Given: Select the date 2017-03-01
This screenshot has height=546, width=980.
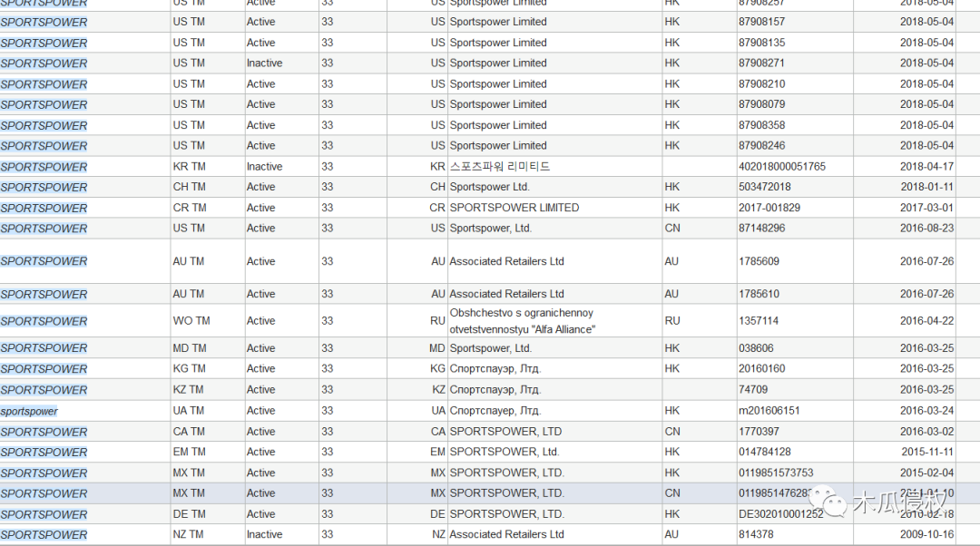Looking at the screenshot, I should (x=926, y=208).
